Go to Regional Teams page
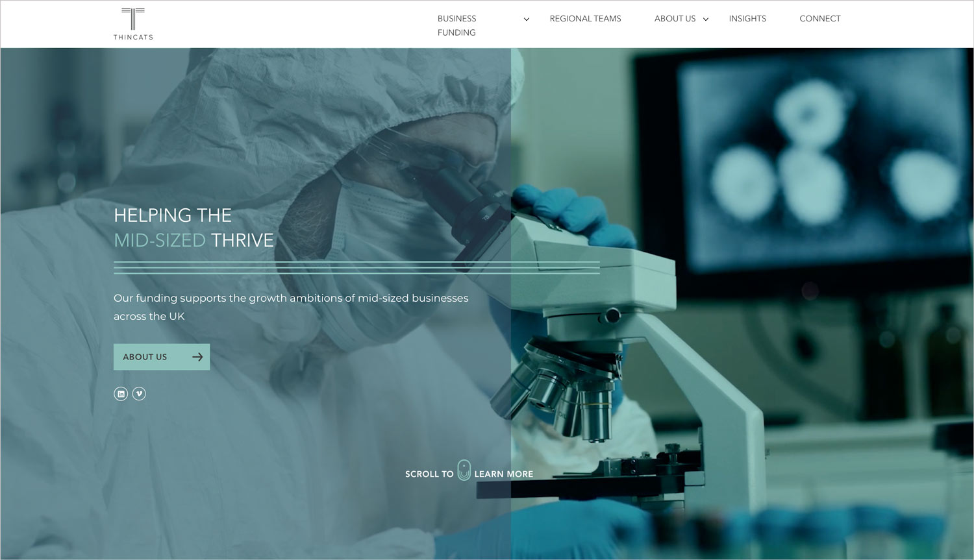Viewport: 974px width, 560px height. click(x=585, y=19)
